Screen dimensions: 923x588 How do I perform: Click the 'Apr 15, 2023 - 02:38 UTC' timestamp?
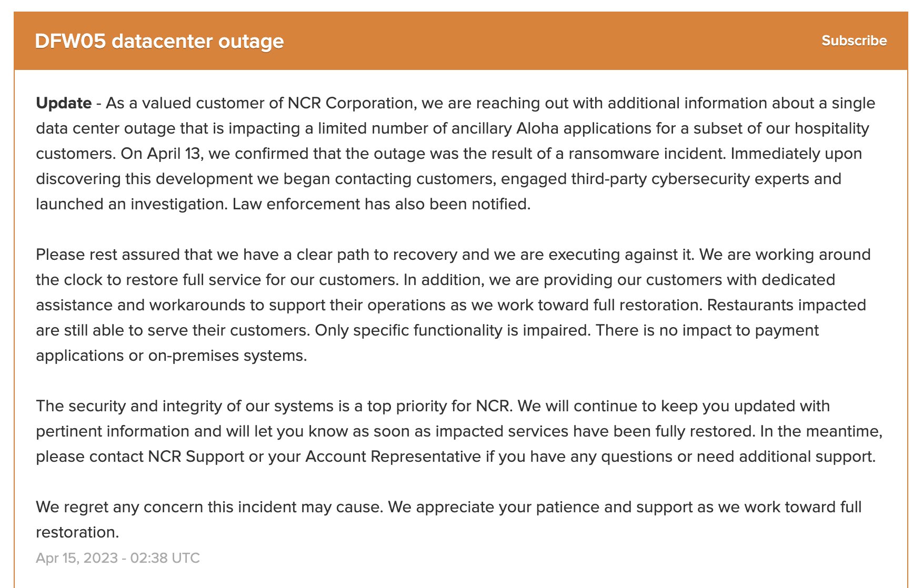point(118,558)
